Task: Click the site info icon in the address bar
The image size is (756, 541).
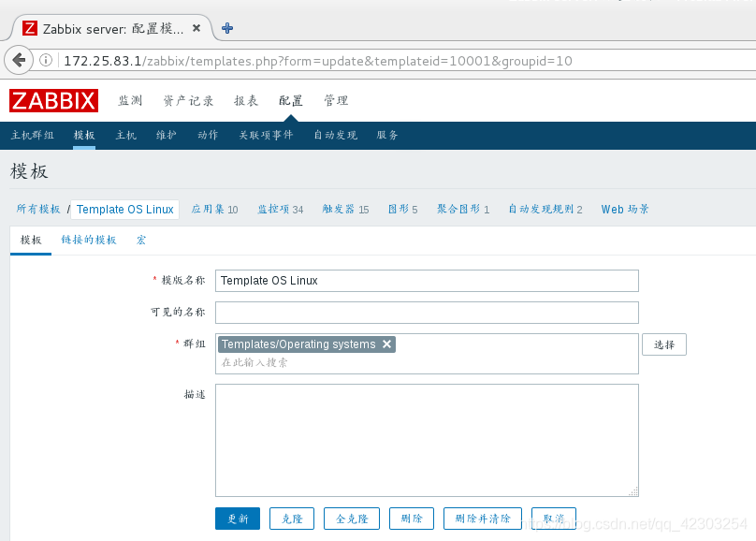Action: [x=46, y=60]
